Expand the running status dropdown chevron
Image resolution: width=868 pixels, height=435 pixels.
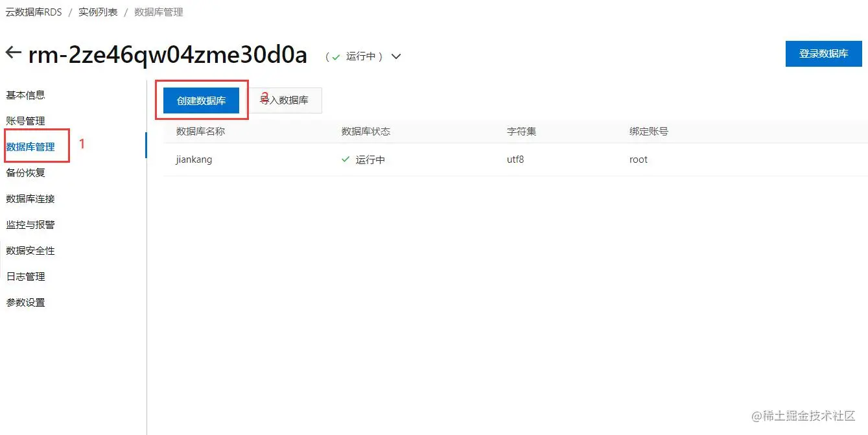point(396,57)
